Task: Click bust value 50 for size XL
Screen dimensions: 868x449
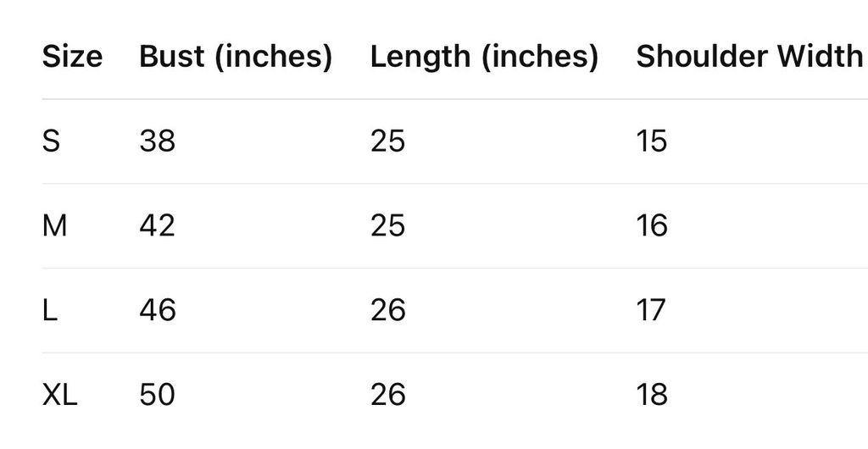Action: (157, 395)
